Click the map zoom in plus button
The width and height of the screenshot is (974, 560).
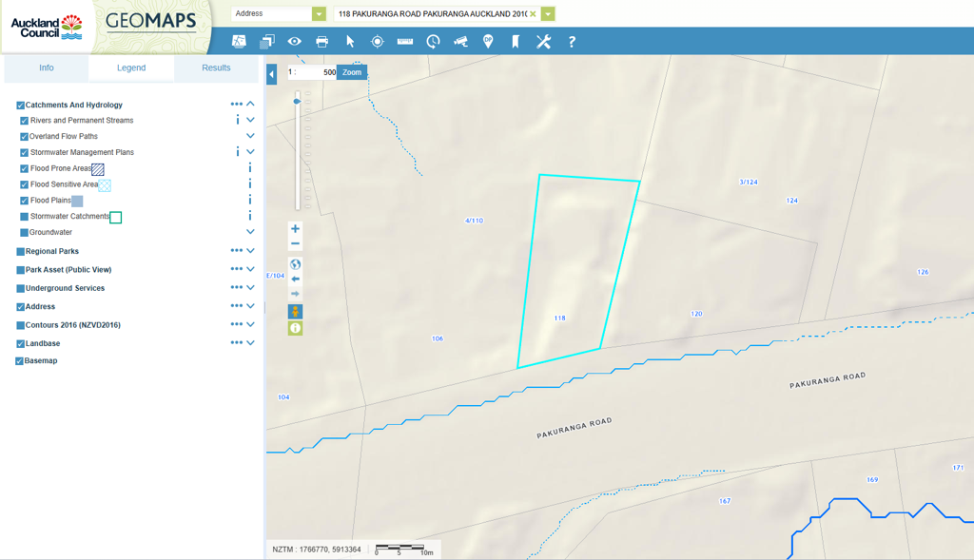click(x=295, y=229)
